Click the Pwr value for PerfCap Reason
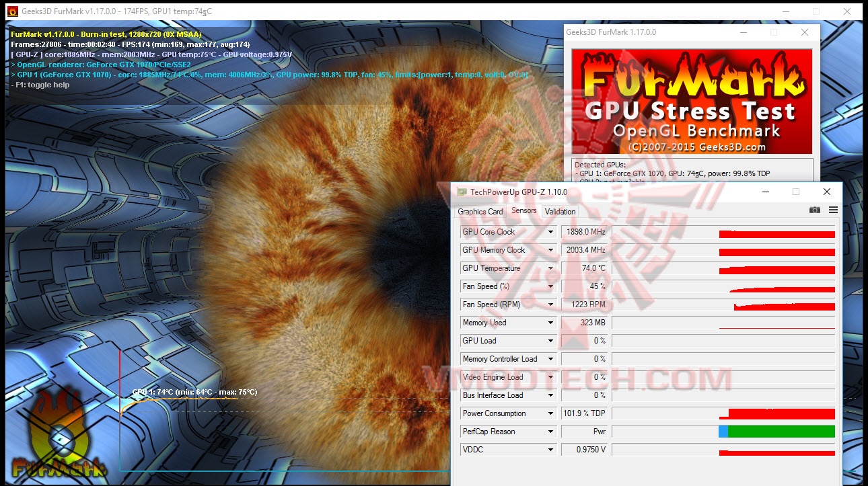The image size is (868, 486). point(585,432)
